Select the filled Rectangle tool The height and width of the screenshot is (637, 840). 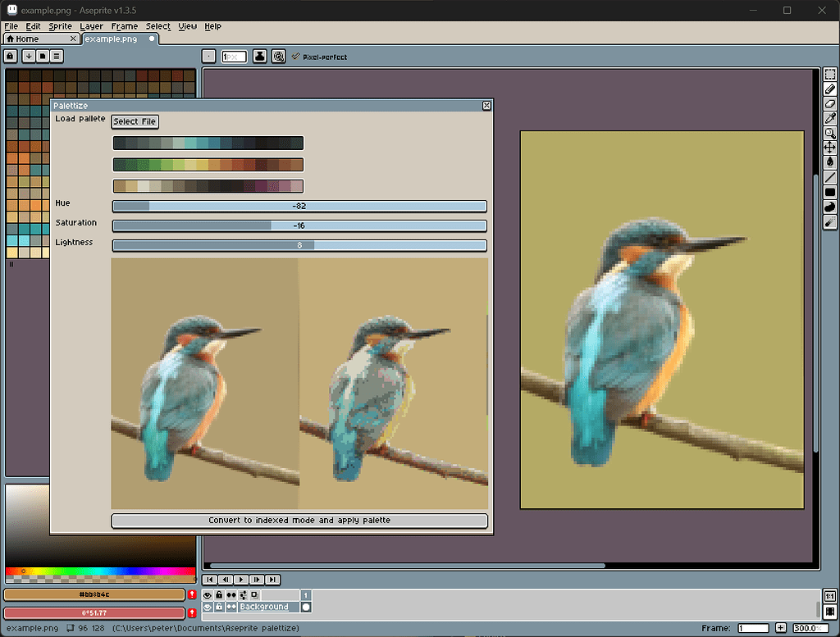829,192
